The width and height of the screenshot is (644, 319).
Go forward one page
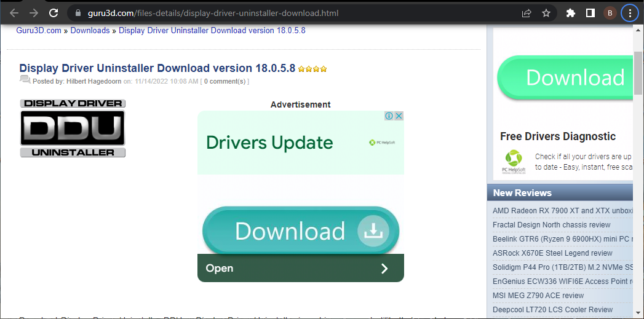(34, 13)
